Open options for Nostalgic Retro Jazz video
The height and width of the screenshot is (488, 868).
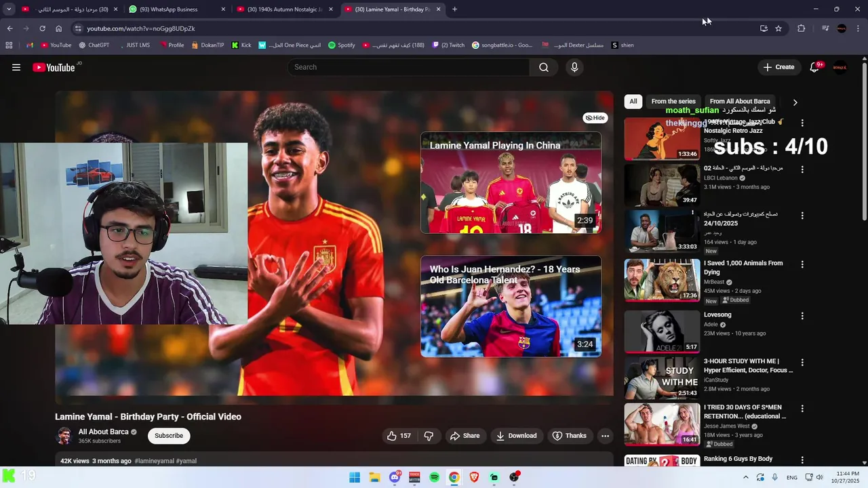(x=802, y=123)
